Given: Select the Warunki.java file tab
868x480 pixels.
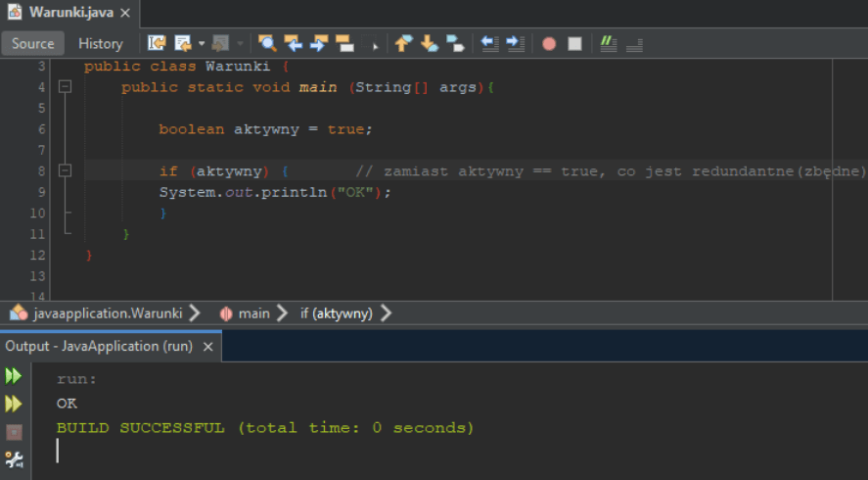Looking at the screenshot, I should 62,13.
